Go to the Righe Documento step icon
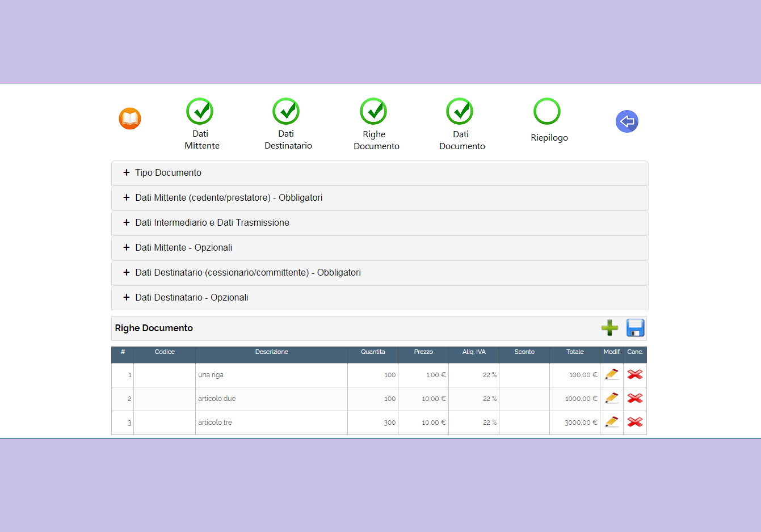 [373, 111]
